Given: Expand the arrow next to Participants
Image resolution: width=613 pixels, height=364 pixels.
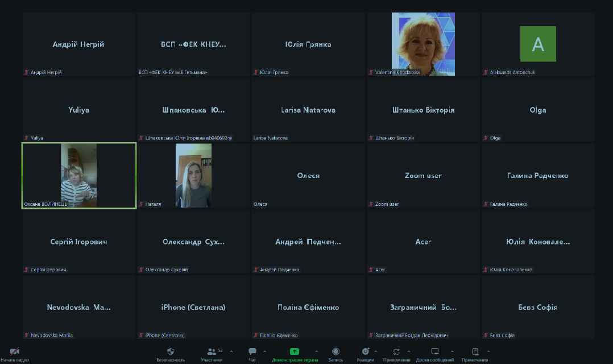Looking at the screenshot, I should 231,351.
